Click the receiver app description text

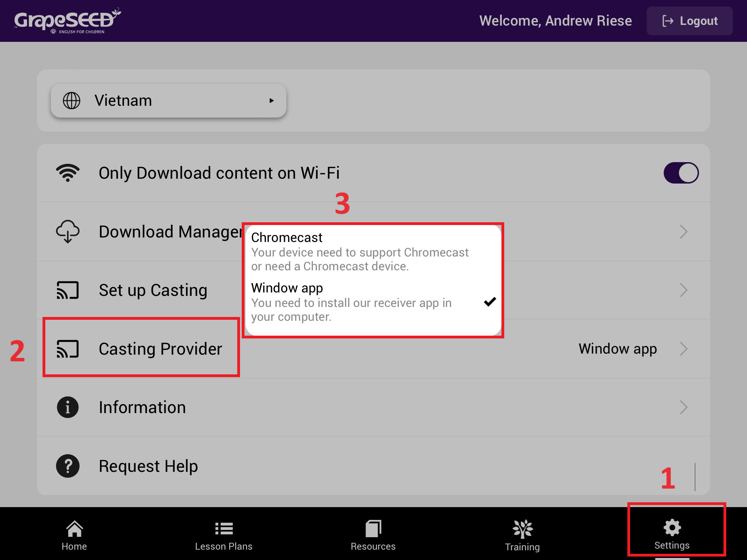[x=351, y=310]
